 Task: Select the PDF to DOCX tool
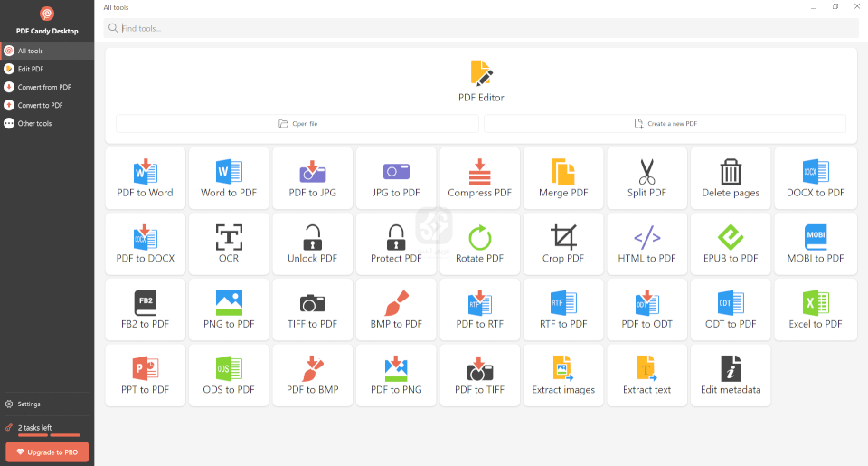point(145,243)
